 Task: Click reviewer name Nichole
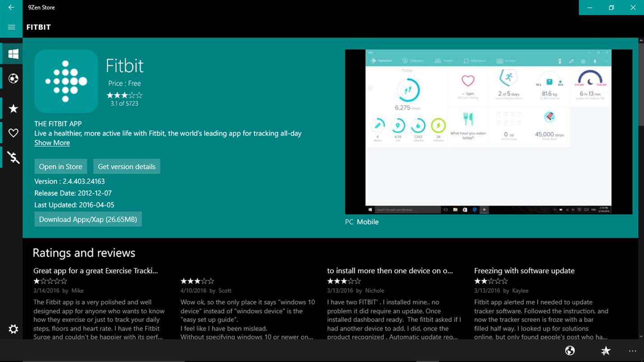click(x=375, y=290)
